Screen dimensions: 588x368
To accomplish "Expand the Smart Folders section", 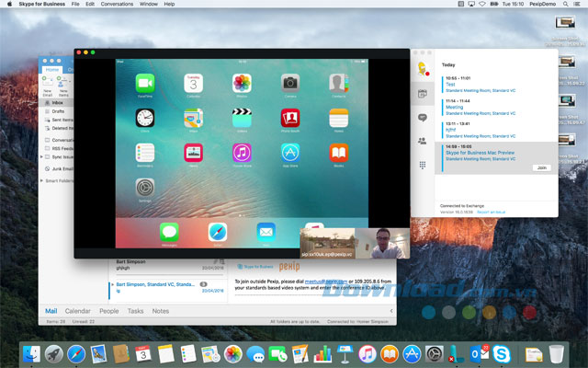I will click(x=41, y=180).
